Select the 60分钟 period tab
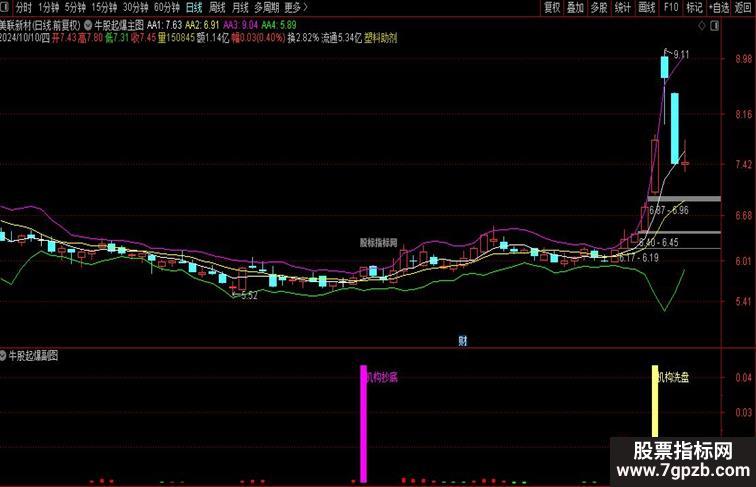Viewport: 756px width, 487px height. coord(167,8)
